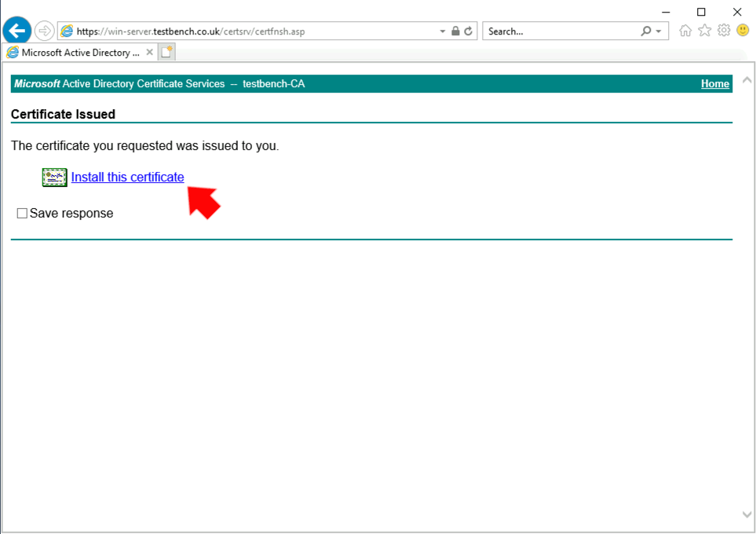Image resolution: width=756 pixels, height=534 pixels.
Task: Select the Microsoft Active Directory tab
Action: [x=80, y=52]
